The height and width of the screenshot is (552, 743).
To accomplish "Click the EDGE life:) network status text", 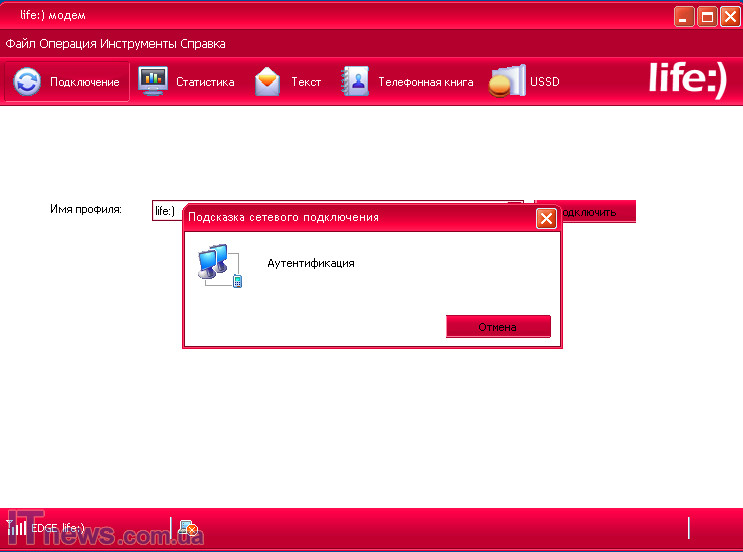I will tap(57, 528).
